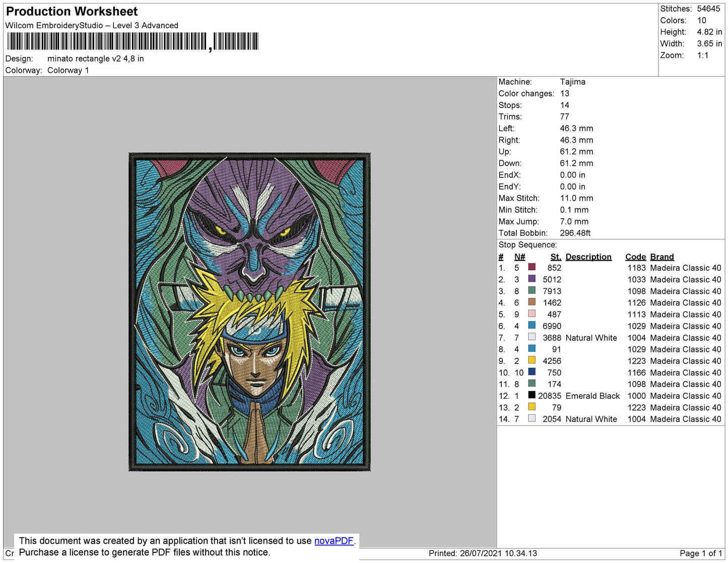Click the white swatch in stop 7
728x563 pixels.
pos(532,337)
